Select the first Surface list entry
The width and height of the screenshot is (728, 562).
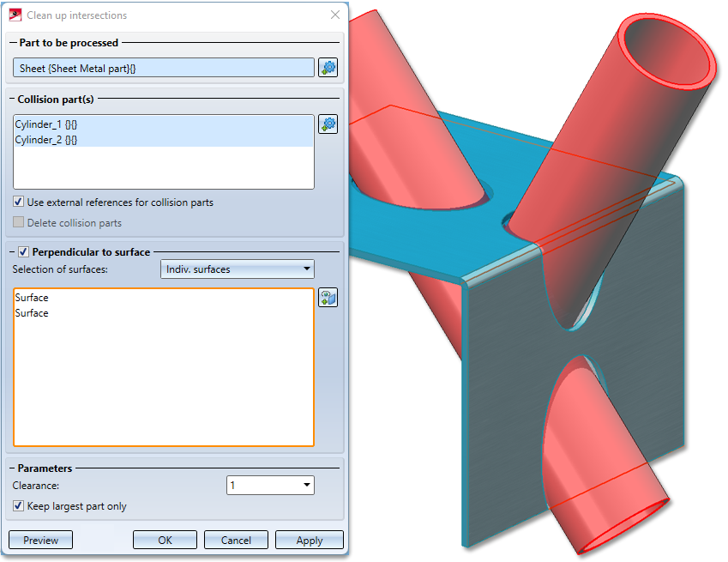[x=164, y=297]
